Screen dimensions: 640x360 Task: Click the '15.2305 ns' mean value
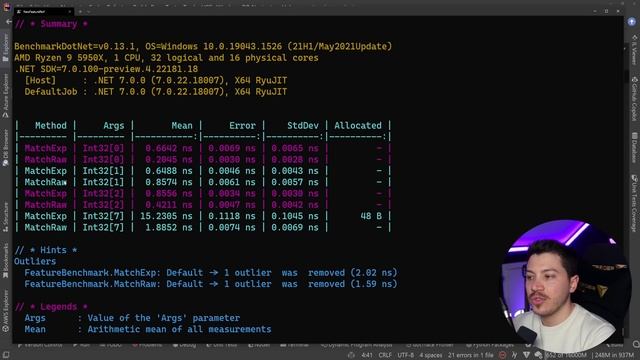166,216
